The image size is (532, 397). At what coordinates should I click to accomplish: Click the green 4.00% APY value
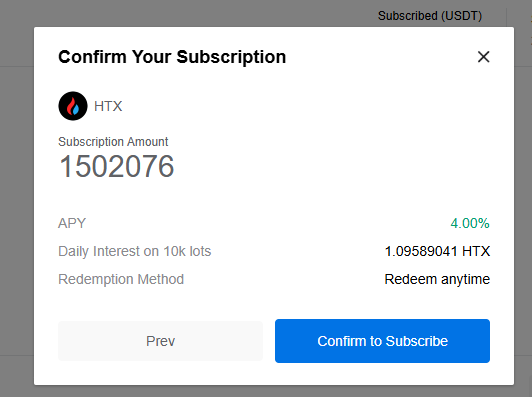coord(470,223)
